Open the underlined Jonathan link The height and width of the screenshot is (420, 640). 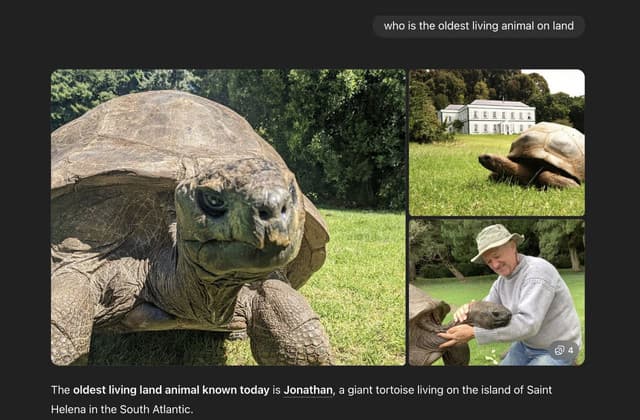tap(308, 390)
